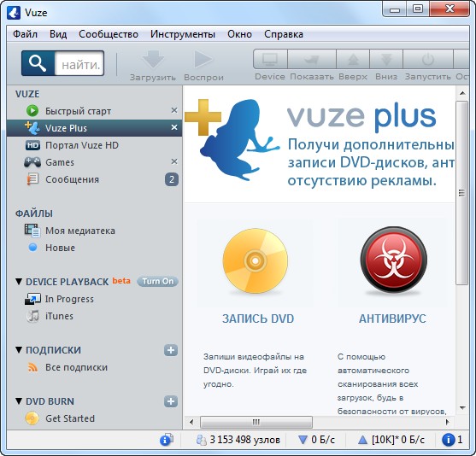
Task: Open the Антивирус biohazard icon
Action: click(393, 260)
